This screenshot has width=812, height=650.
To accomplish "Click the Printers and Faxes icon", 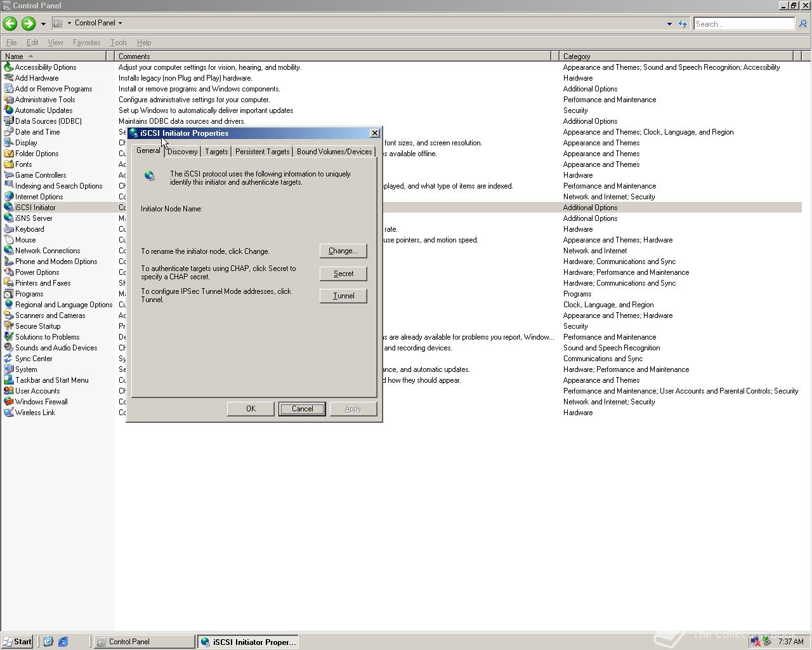I will 8,283.
